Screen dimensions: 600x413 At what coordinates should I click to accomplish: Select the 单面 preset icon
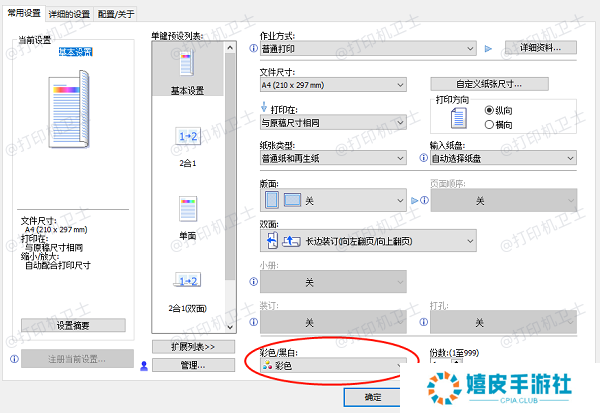[188, 209]
